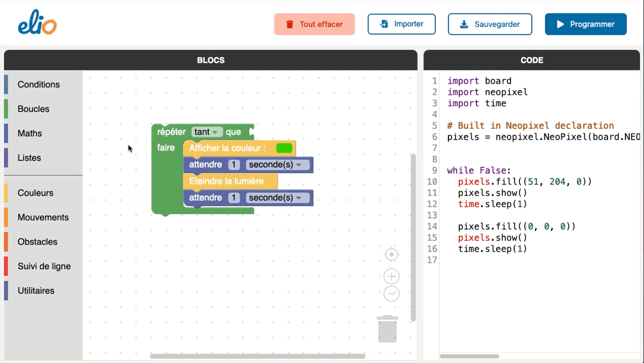Click the workspace vertical scrollbar
This screenshot has height=363, width=644.
(413, 239)
